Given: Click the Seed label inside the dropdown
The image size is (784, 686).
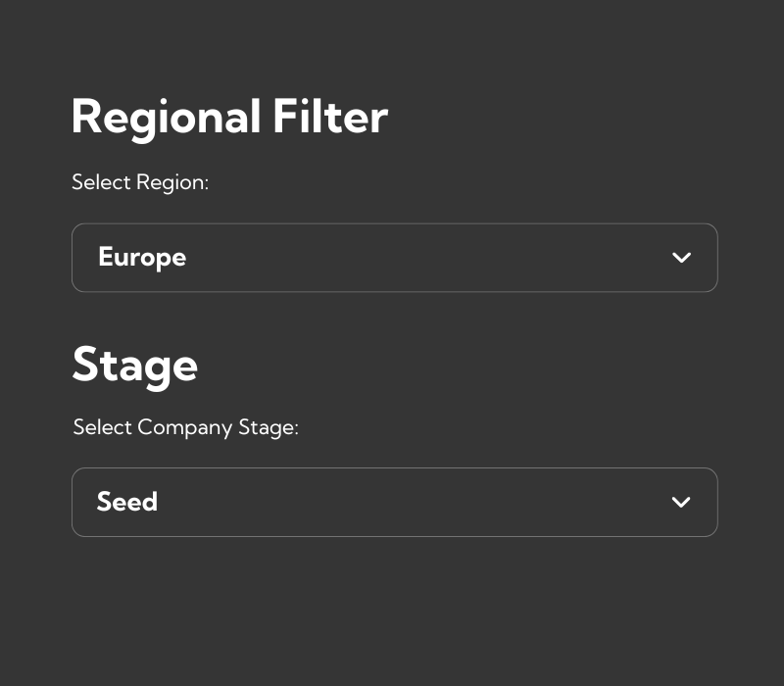Looking at the screenshot, I should point(126,502).
